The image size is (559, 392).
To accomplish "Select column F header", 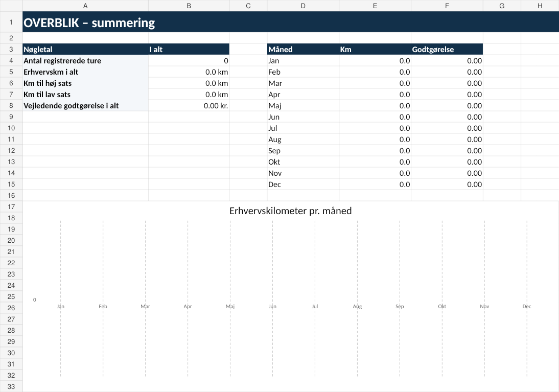I will (x=447, y=6).
